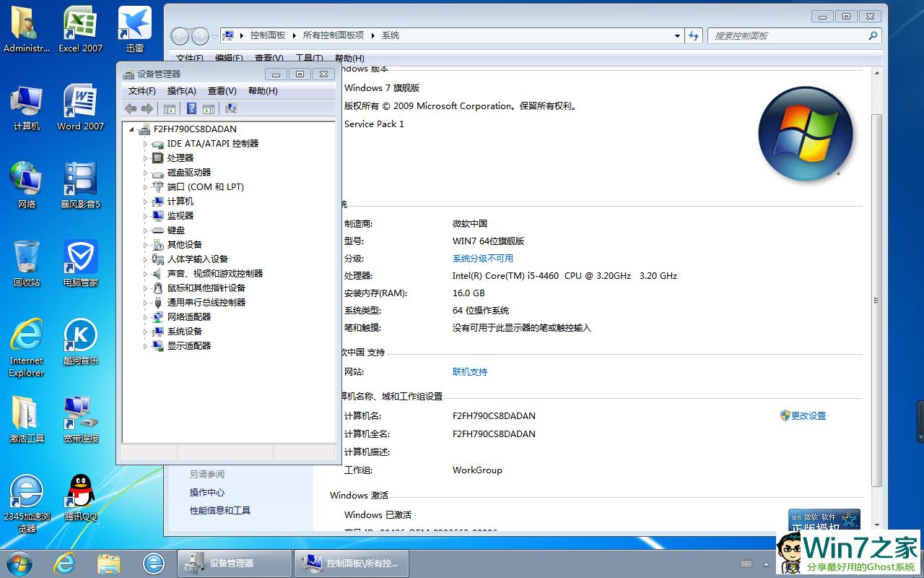Open the 酷狗音乐 desktop icon
Screen dimensions: 924x578
(80, 341)
